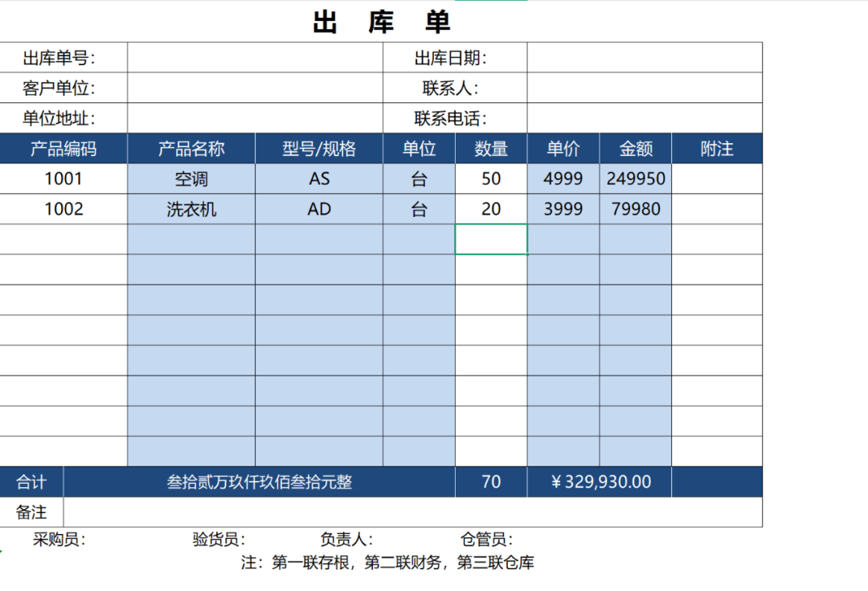Select the green-outlined empty quantity cell
This screenshot has width=868, height=591.
coord(491,240)
